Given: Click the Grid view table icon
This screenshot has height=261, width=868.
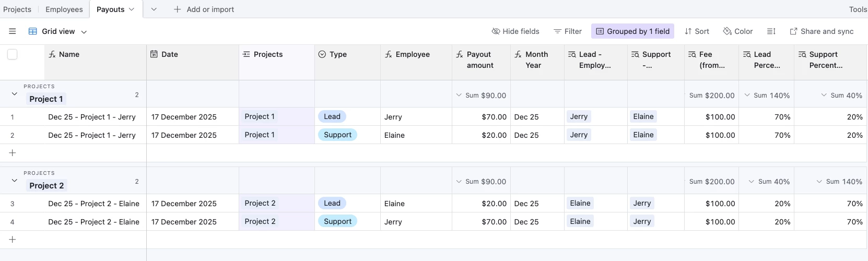Looking at the screenshot, I should pyautogui.click(x=32, y=31).
